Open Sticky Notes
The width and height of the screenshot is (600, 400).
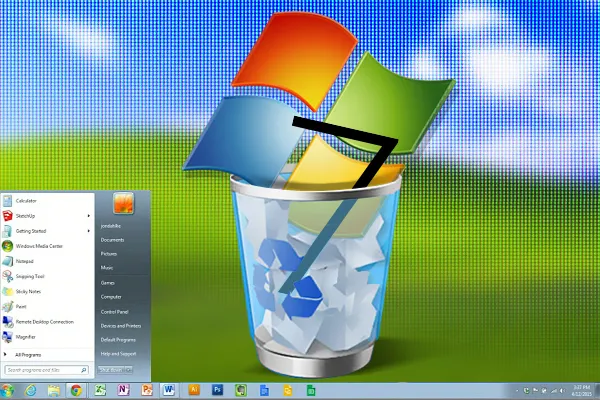[47, 292]
